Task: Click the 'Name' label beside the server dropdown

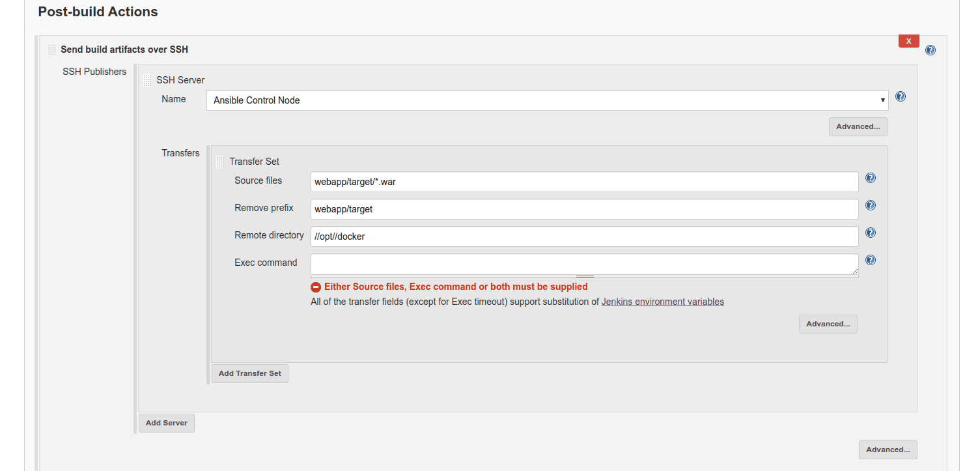Action: pos(174,99)
